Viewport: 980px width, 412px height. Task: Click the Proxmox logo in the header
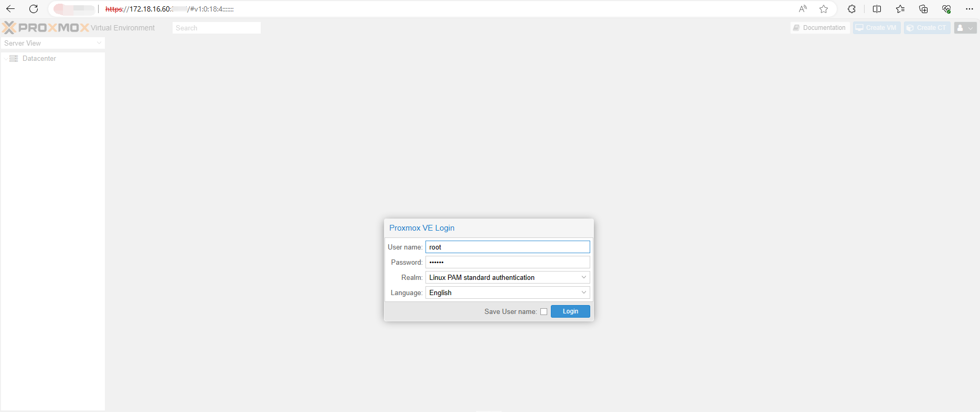46,28
